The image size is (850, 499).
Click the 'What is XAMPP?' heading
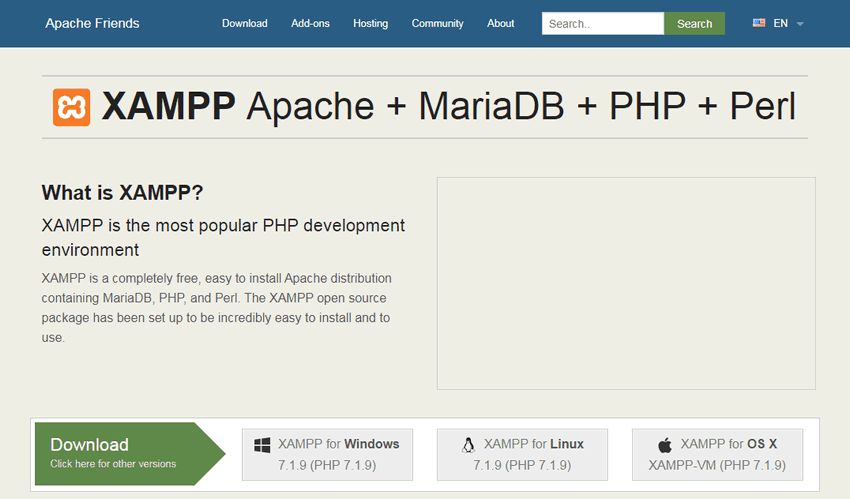point(123,193)
